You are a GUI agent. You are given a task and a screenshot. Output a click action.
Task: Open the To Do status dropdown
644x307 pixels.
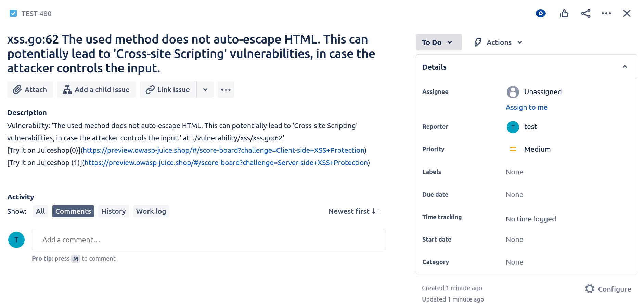tap(438, 42)
